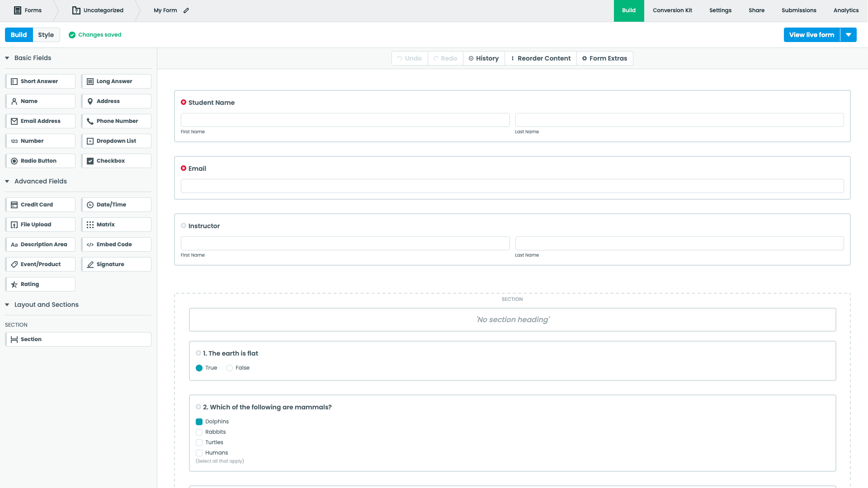The width and height of the screenshot is (868, 488).
Task: Click the Redo button
Action: pos(445,58)
